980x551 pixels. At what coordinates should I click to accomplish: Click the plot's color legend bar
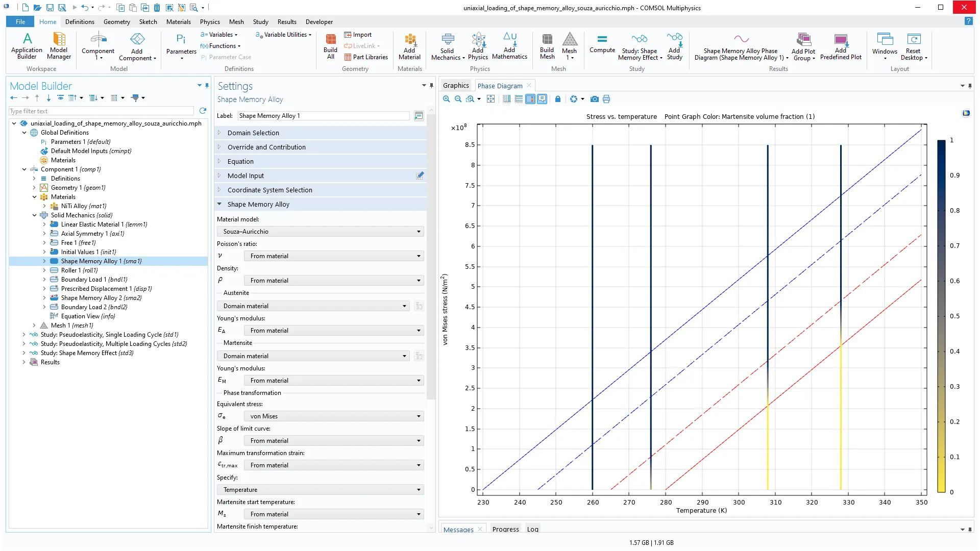point(941,316)
